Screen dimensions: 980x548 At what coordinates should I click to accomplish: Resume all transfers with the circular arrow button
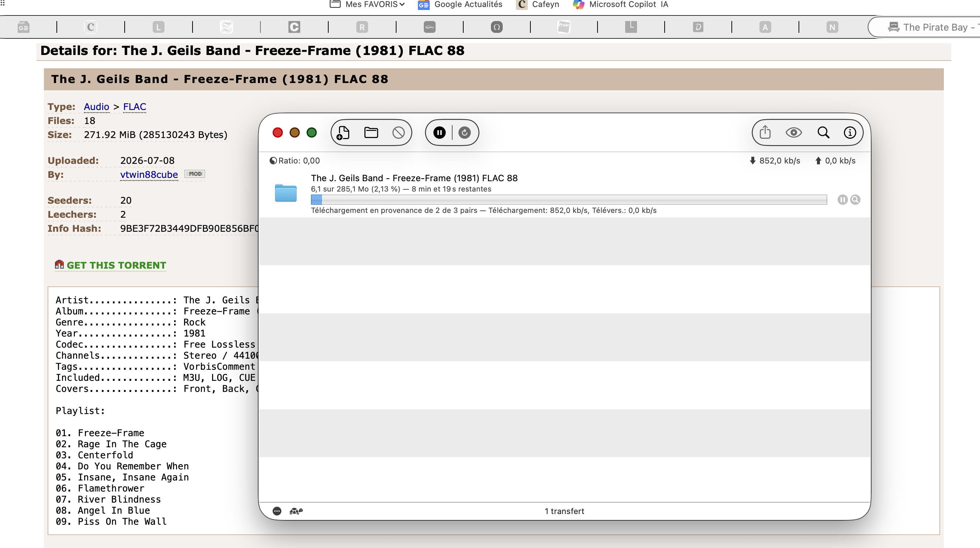[464, 133]
